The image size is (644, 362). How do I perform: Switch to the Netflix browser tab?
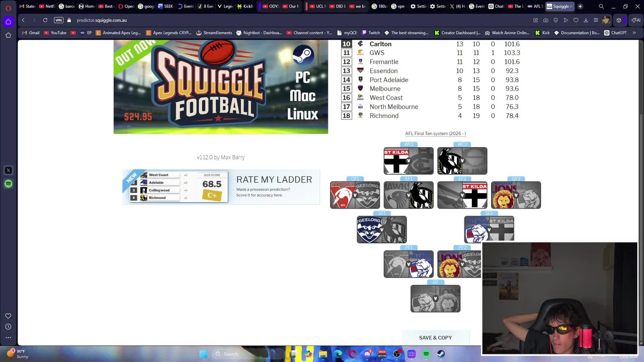[47, 7]
